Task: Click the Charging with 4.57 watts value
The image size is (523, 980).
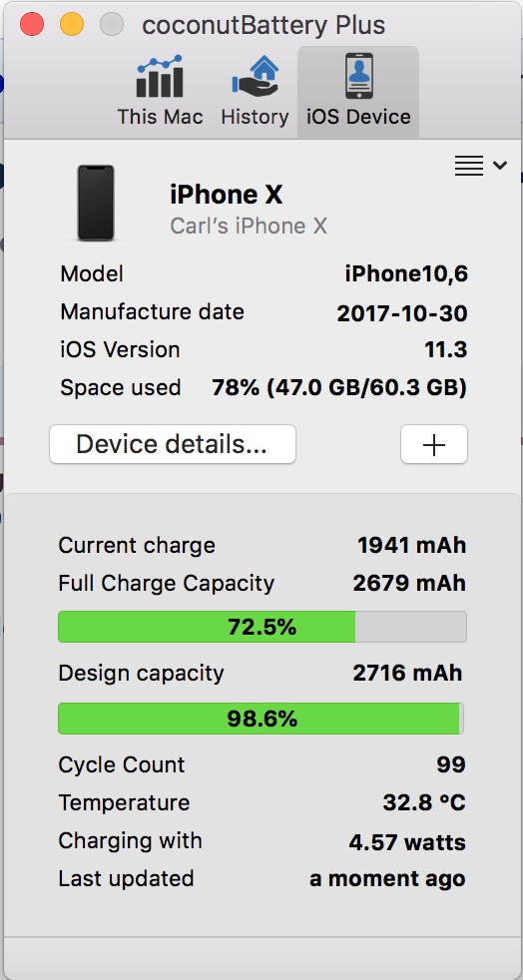Action: click(407, 842)
